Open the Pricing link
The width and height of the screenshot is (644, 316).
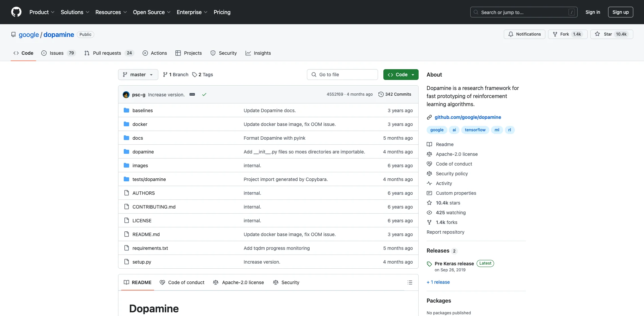coord(222,12)
